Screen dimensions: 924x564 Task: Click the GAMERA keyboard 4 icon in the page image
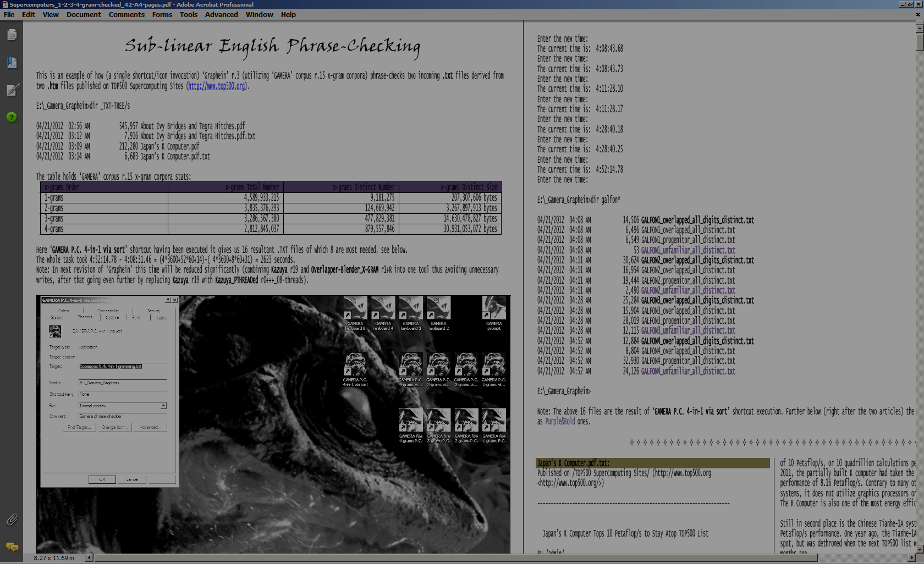[383, 313]
